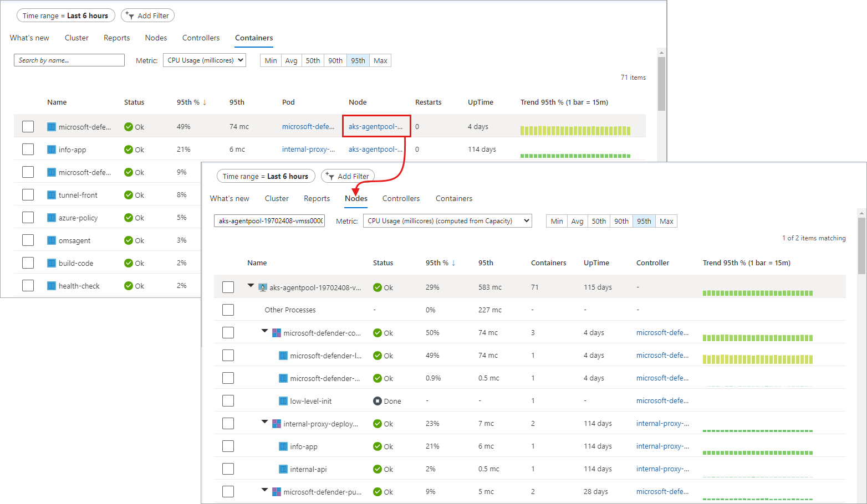The height and width of the screenshot is (504, 867).
Task: Click the filter icon in the upper Add Filter button
Action: pos(130,16)
